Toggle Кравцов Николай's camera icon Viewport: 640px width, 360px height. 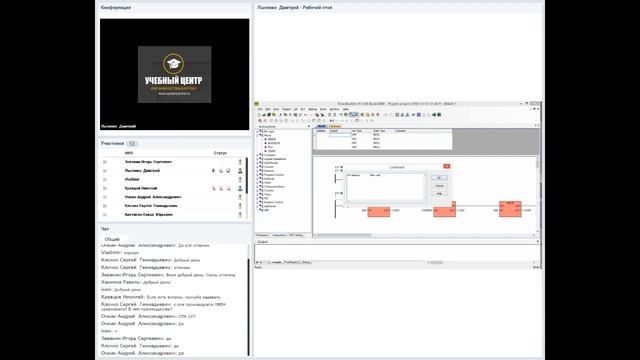[x=221, y=189]
